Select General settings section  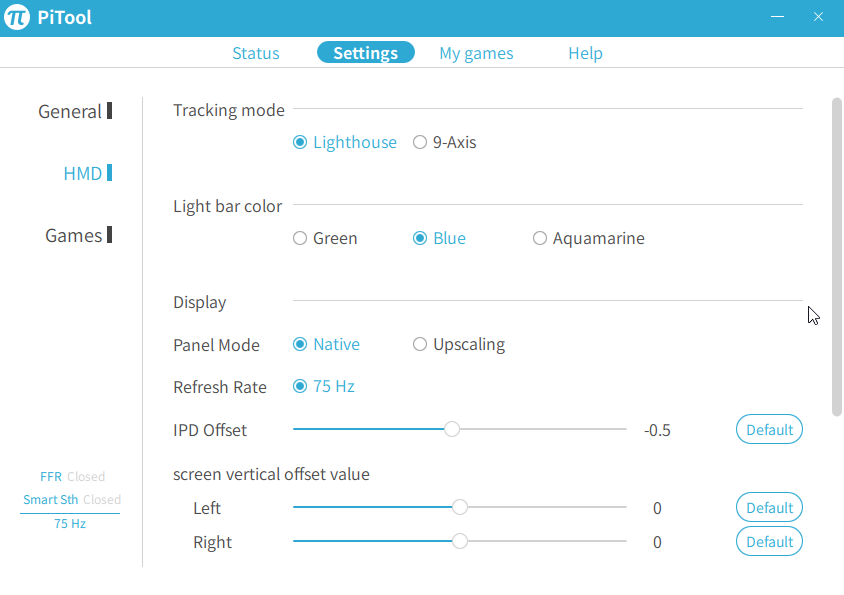70,111
